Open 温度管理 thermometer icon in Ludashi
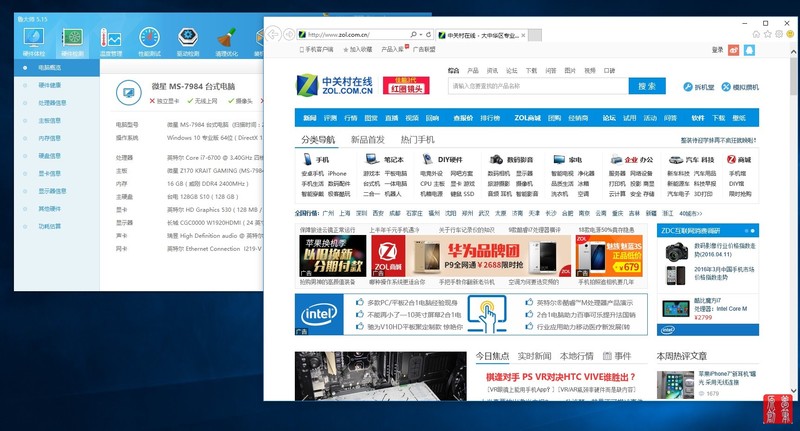This screenshot has width=800, height=431. click(x=111, y=38)
